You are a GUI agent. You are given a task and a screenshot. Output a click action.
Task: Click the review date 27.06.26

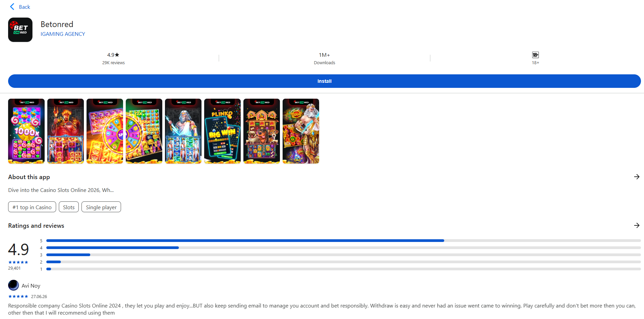39,297
